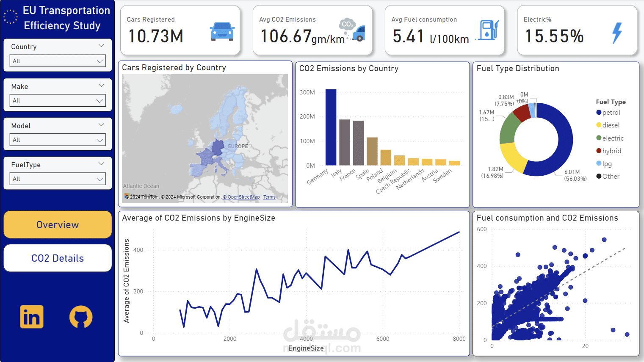Click Germany on the Cars Registered map
The height and width of the screenshot is (362, 644).
click(x=218, y=147)
